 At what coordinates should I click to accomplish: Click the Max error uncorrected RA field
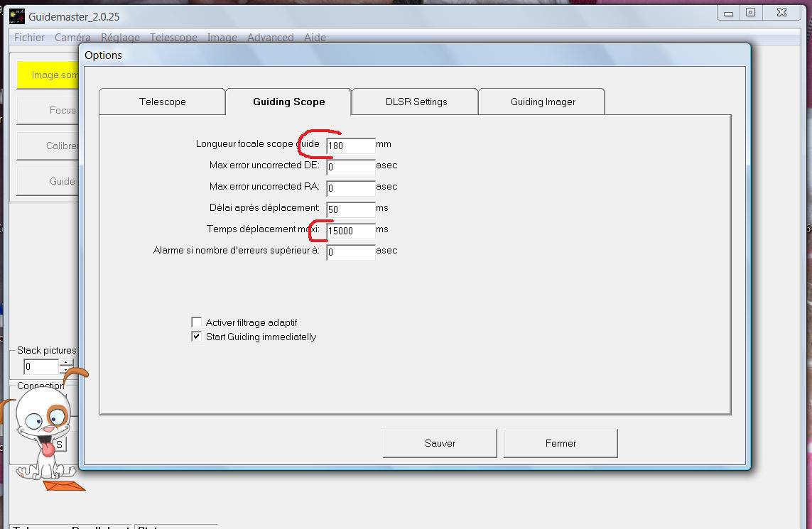351,188
